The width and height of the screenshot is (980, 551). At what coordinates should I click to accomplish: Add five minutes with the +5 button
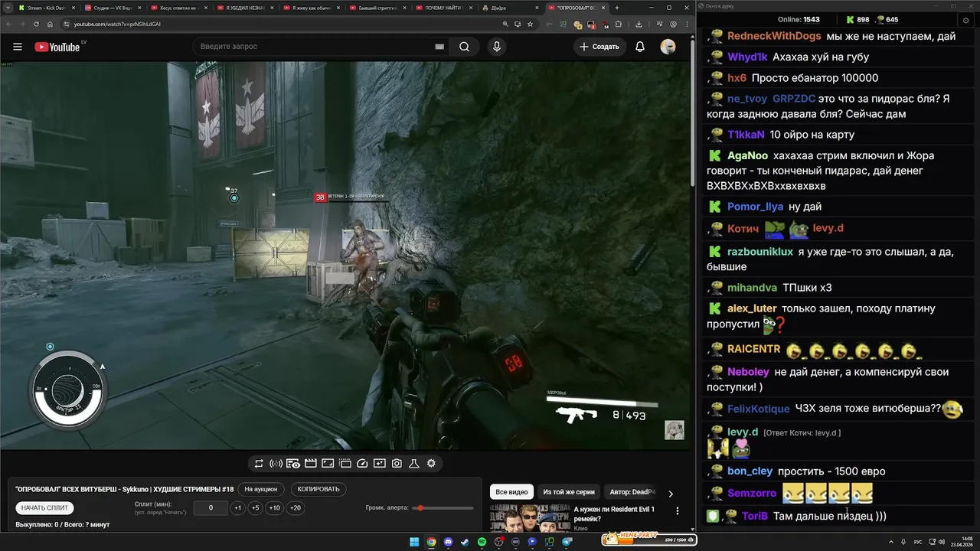tap(256, 508)
